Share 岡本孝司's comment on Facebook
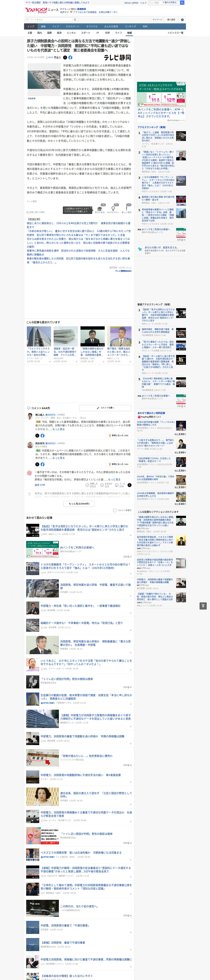210x980 pixels. 42,464
